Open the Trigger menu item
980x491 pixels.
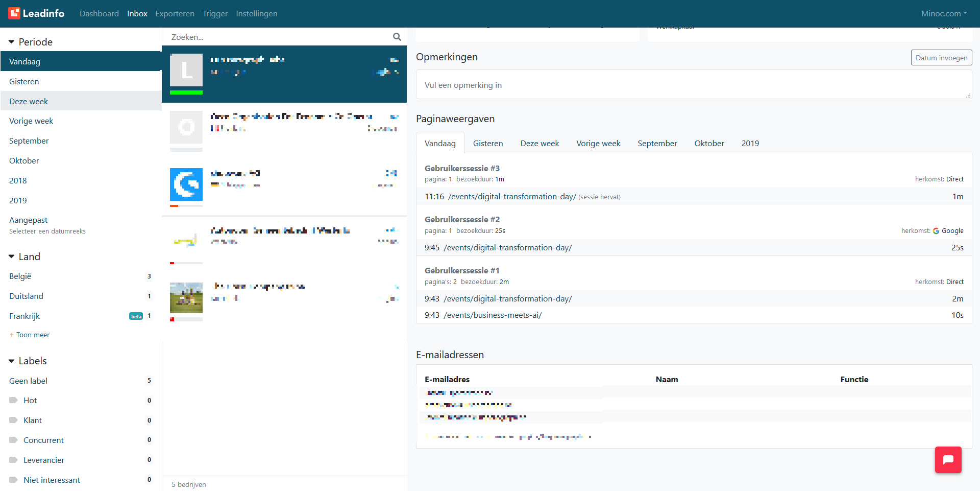click(215, 13)
